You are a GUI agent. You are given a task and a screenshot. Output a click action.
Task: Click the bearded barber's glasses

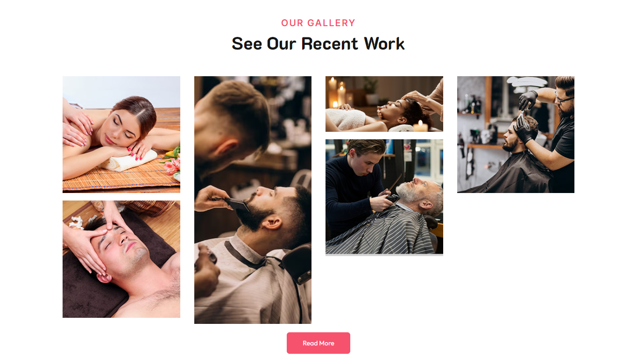pos(564,100)
